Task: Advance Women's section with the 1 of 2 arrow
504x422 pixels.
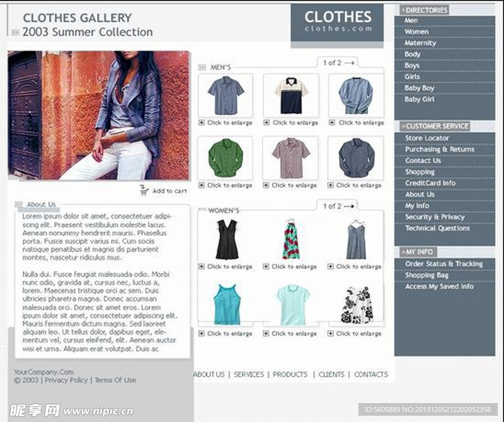Action: [349, 207]
